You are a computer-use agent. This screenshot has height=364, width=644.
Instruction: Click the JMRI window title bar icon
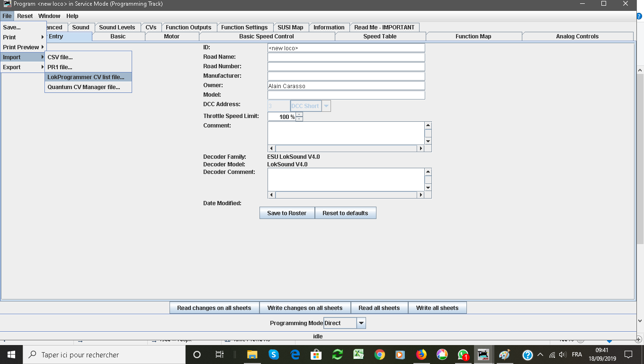pos(7,4)
